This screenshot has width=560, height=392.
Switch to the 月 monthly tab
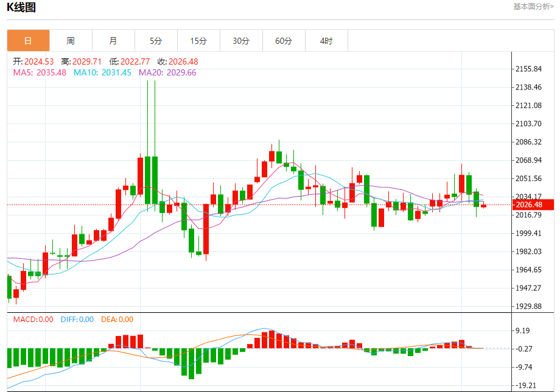[x=113, y=41]
